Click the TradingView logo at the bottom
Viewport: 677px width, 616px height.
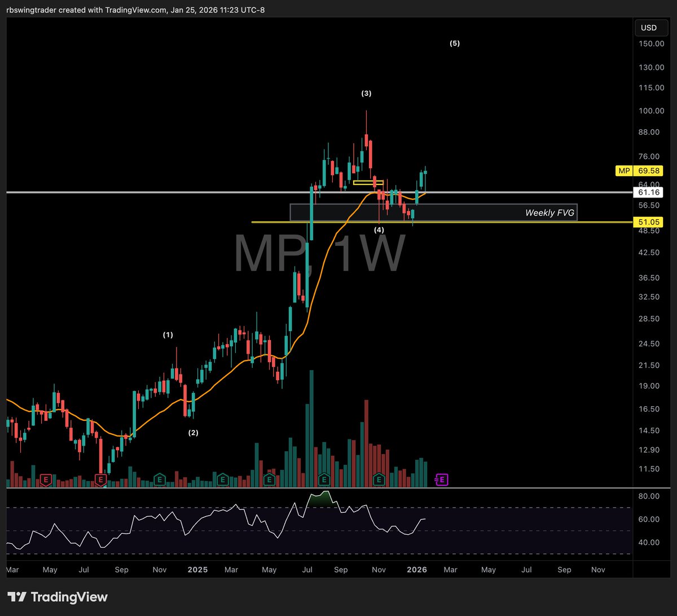(58, 597)
